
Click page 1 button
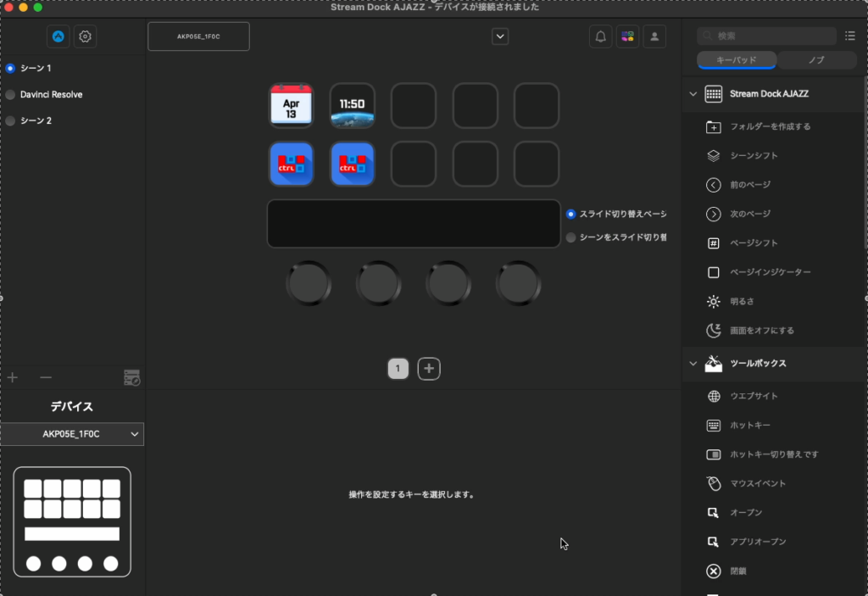pos(398,369)
